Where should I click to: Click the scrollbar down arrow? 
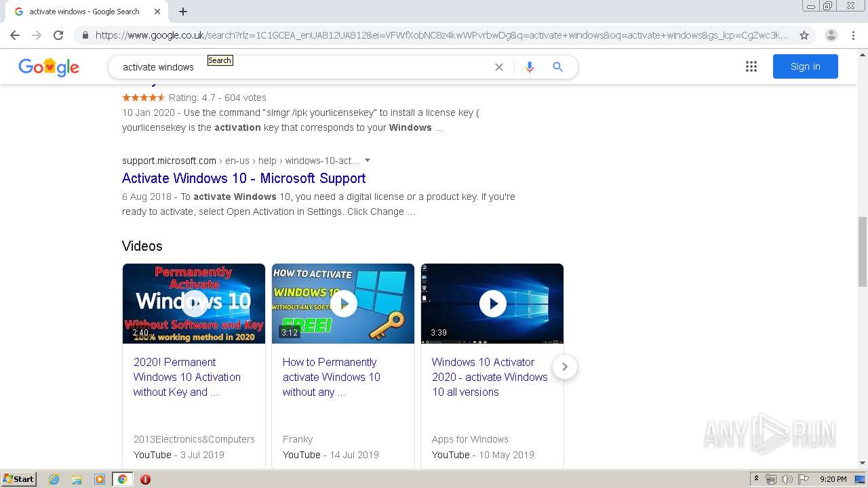click(862, 463)
